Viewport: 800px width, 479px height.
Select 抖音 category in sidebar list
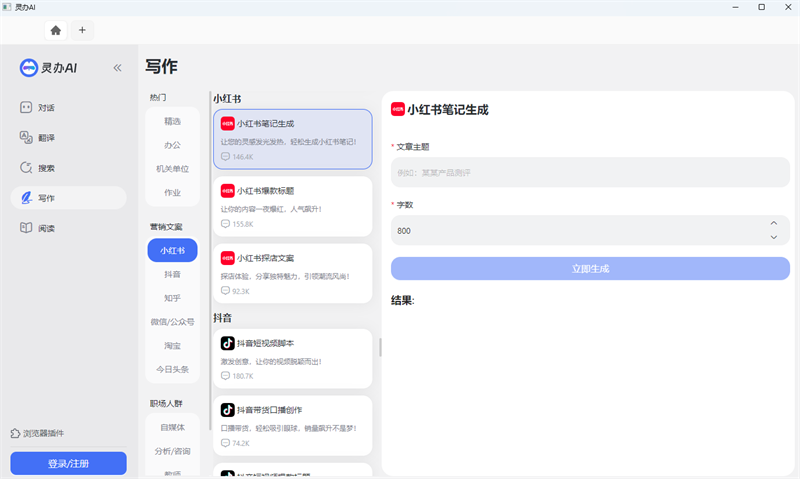click(x=172, y=274)
